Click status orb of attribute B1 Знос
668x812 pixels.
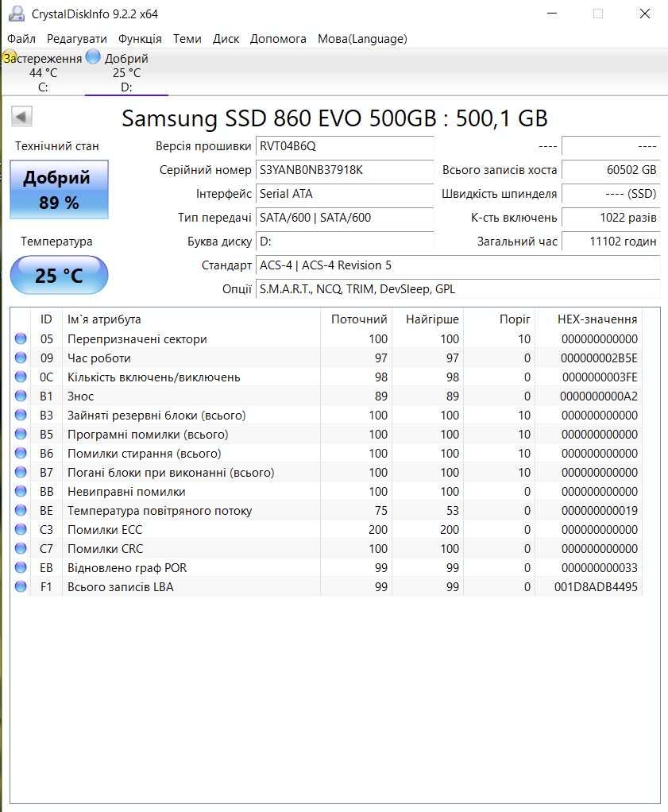point(21,396)
